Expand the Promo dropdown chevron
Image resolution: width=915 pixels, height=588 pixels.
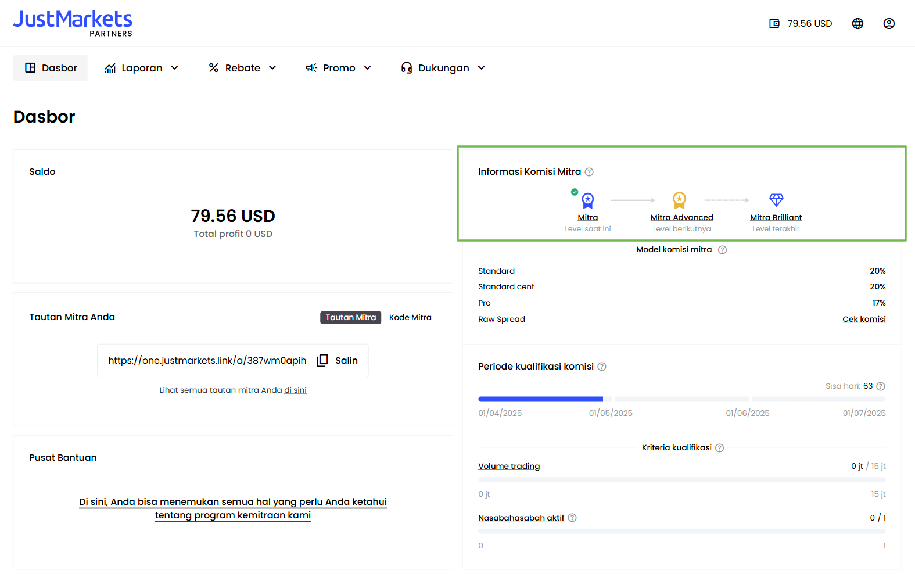(x=368, y=68)
